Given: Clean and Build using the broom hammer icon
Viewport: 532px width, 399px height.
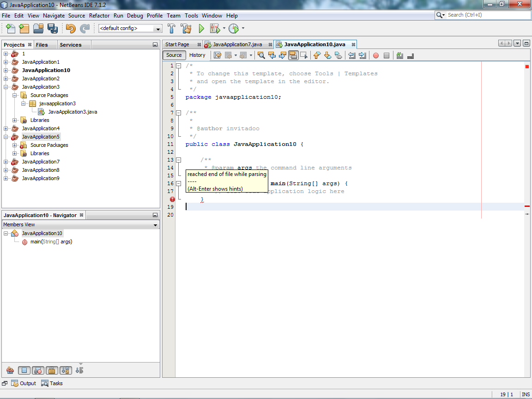Looking at the screenshot, I should (x=186, y=28).
